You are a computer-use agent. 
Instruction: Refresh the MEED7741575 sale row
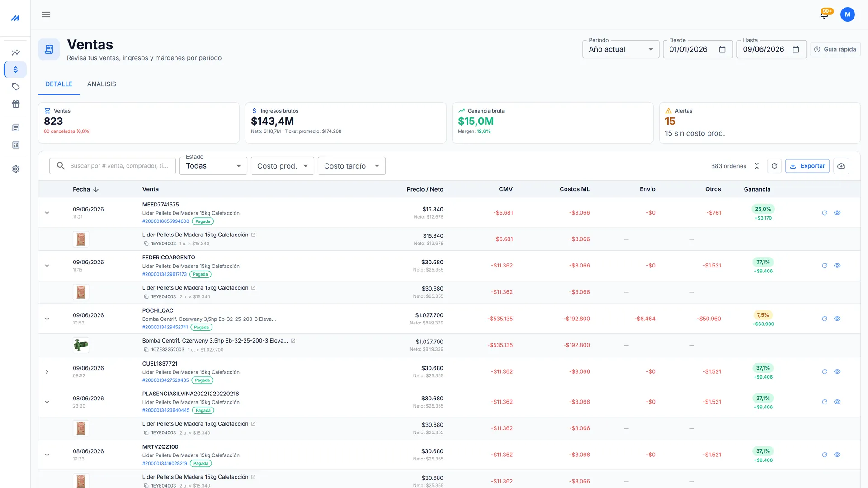pyautogui.click(x=825, y=213)
